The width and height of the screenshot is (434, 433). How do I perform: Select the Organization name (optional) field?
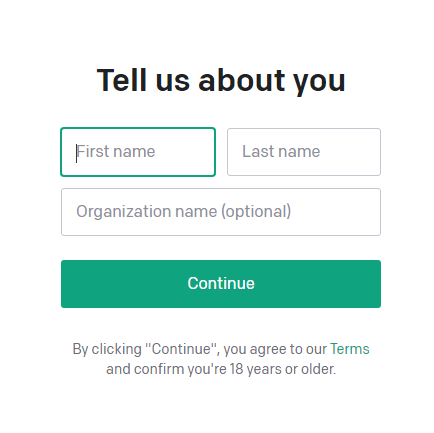tap(221, 212)
